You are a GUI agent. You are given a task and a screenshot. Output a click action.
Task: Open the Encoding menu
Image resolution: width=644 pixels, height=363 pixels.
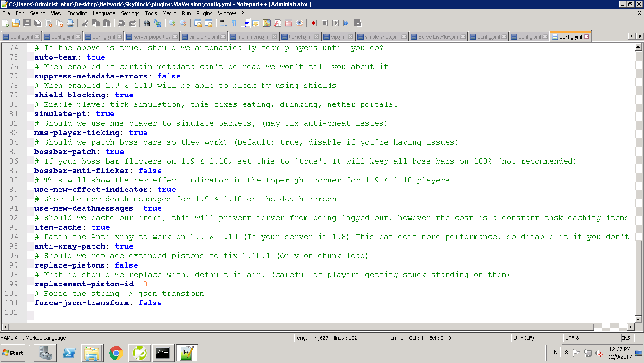77,13
